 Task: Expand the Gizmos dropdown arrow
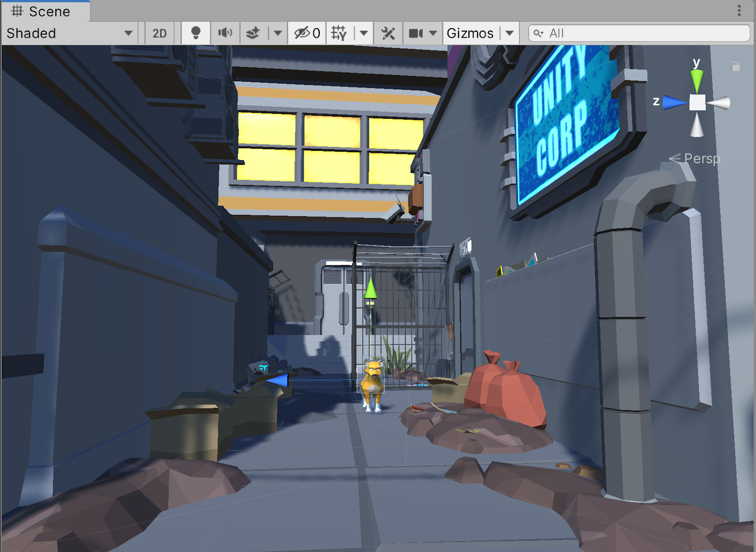tap(509, 33)
